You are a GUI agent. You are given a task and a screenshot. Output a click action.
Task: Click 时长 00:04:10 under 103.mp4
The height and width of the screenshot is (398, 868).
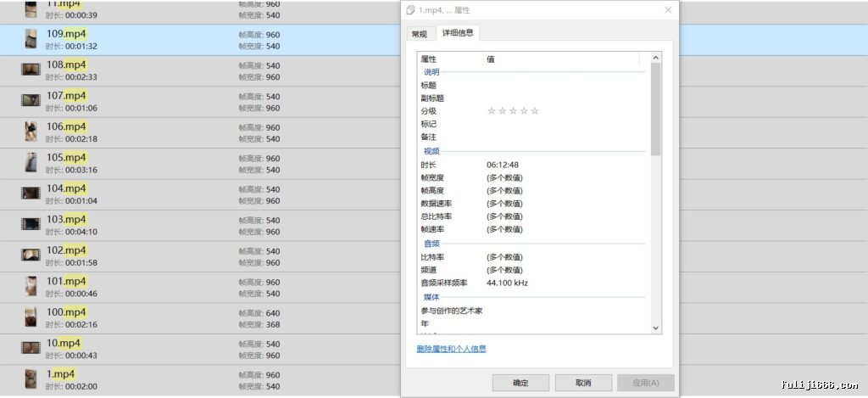tap(71, 232)
